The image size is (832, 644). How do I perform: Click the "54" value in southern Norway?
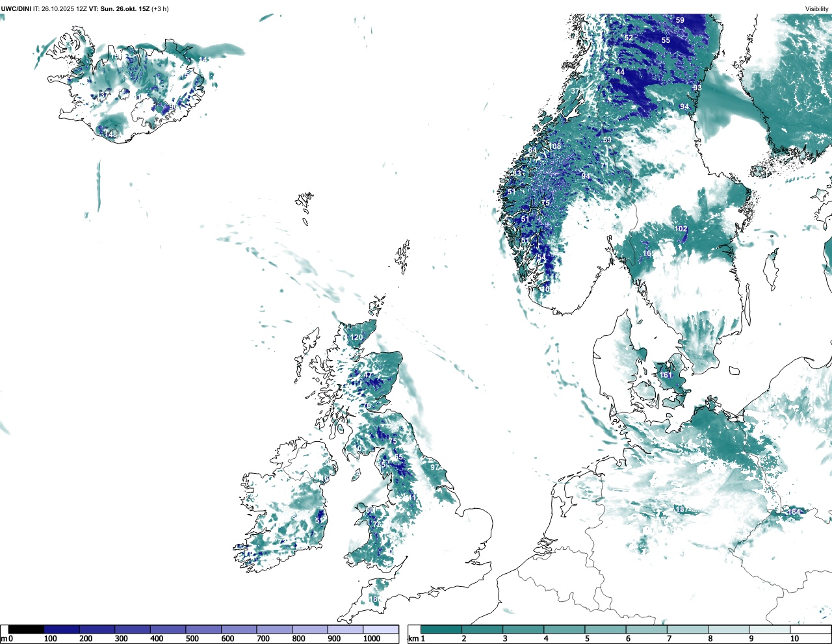tap(541, 257)
